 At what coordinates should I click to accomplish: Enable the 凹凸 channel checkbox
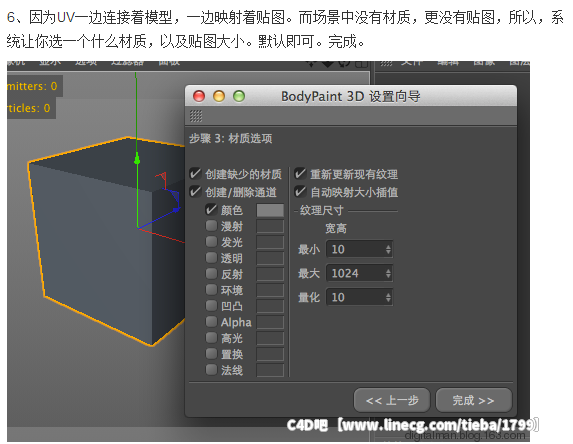click(x=211, y=306)
